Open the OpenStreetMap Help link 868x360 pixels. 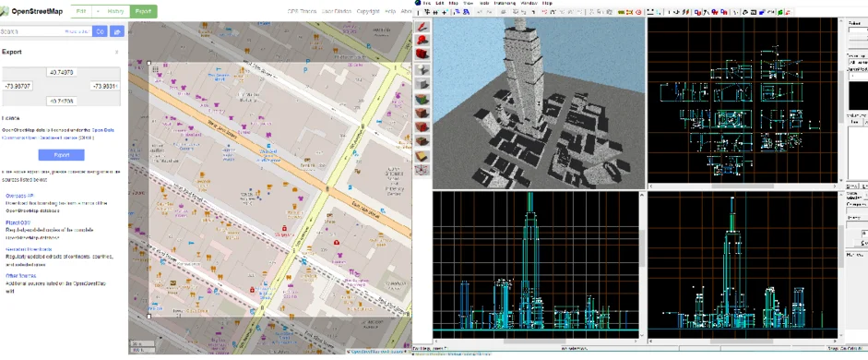coord(390,11)
